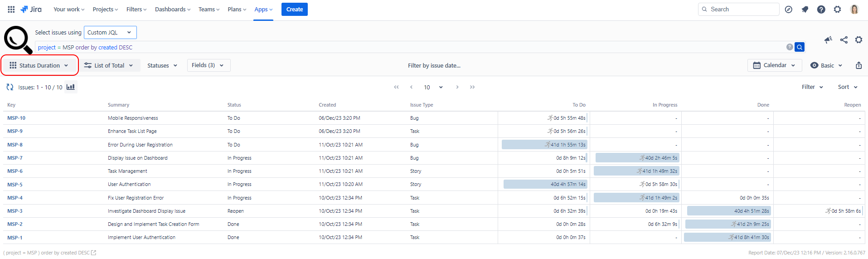Click the share icon for the report

(x=844, y=40)
